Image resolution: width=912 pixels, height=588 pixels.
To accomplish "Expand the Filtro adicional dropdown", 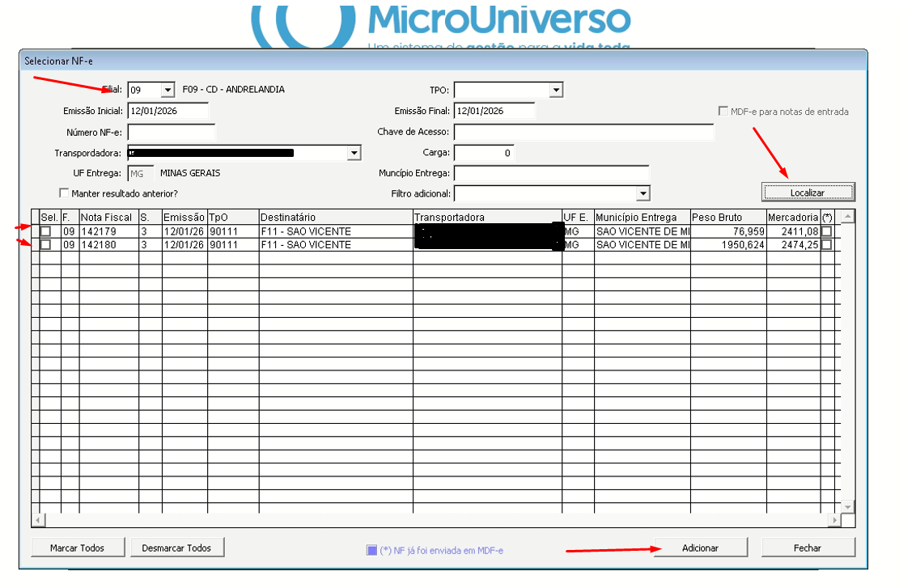I will tap(643, 194).
